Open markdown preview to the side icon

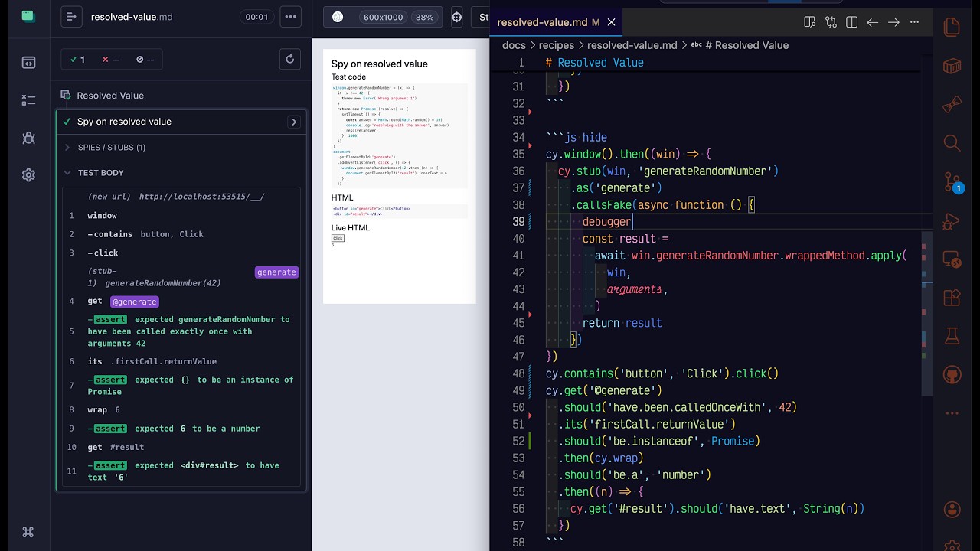coord(810,22)
